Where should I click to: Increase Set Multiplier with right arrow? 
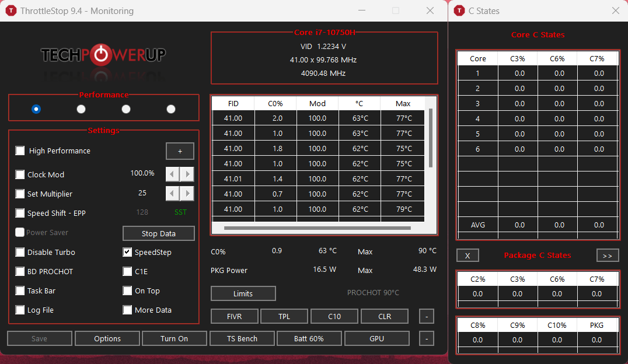187,194
